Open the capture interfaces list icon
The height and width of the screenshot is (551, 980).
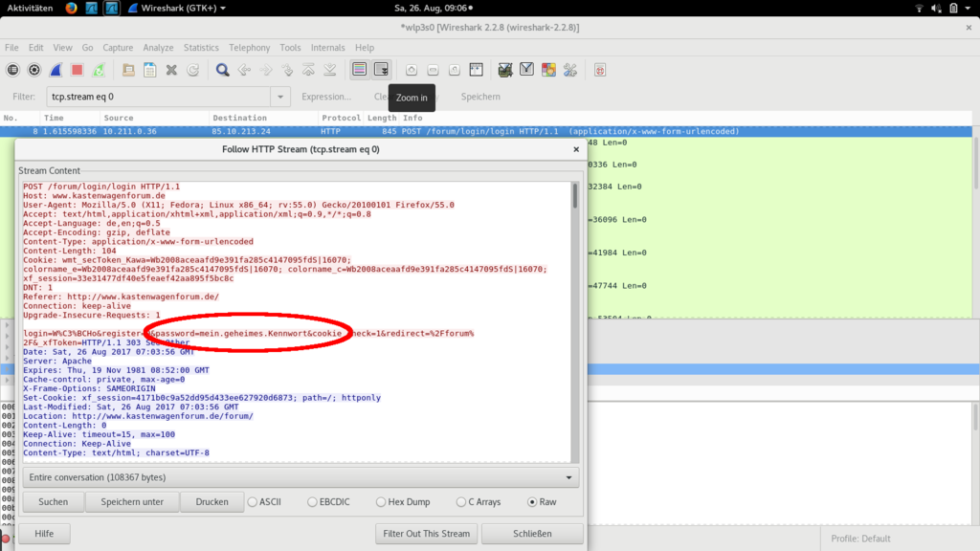(12, 70)
